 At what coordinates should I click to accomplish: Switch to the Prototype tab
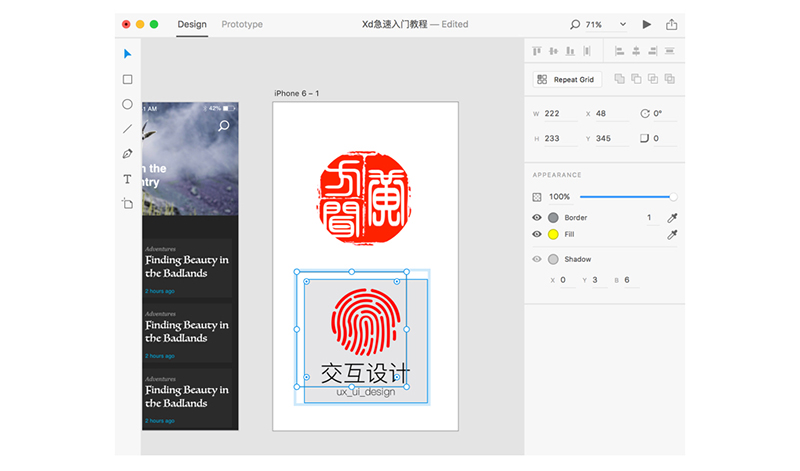pos(242,24)
